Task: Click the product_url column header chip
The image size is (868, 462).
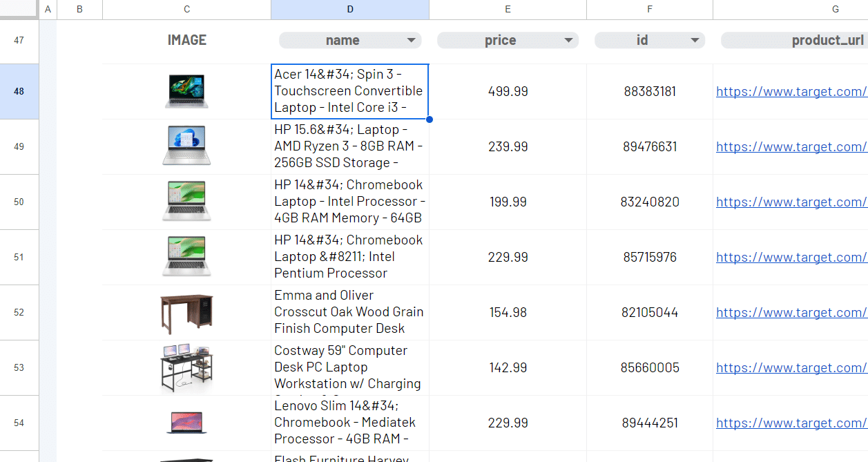Action: coord(794,41)
